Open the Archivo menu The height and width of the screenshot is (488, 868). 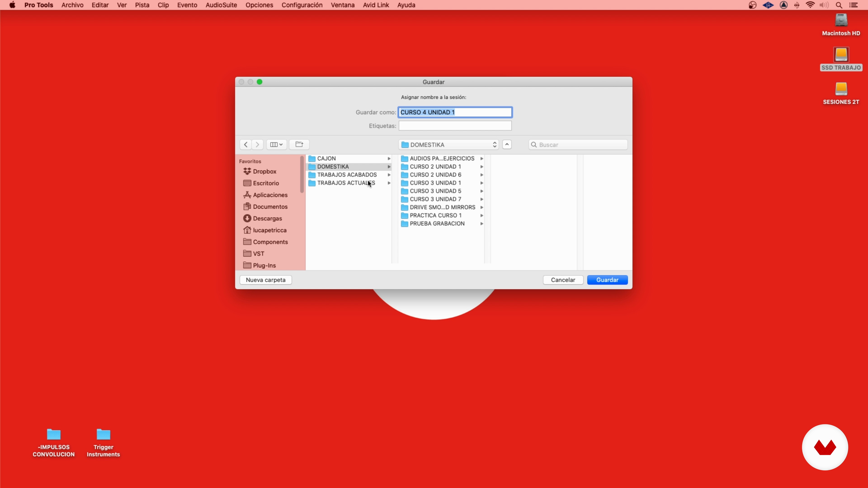coord(72,5)
